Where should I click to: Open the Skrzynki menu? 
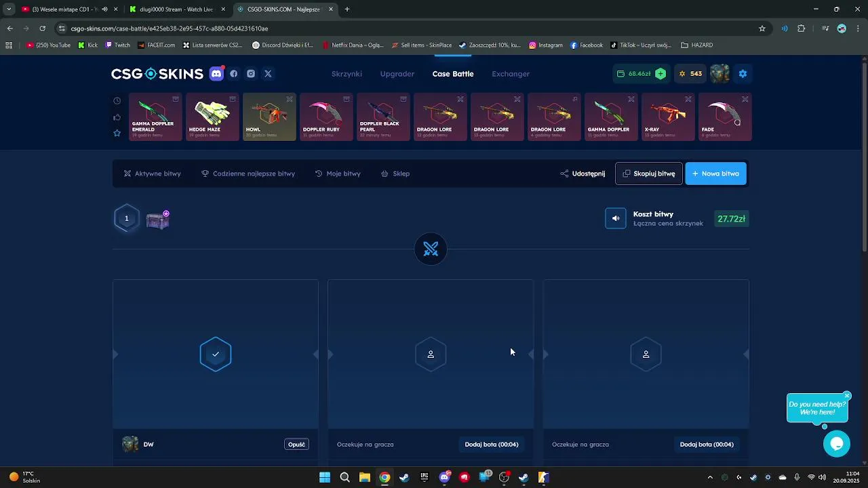click(x=347, y=74)
